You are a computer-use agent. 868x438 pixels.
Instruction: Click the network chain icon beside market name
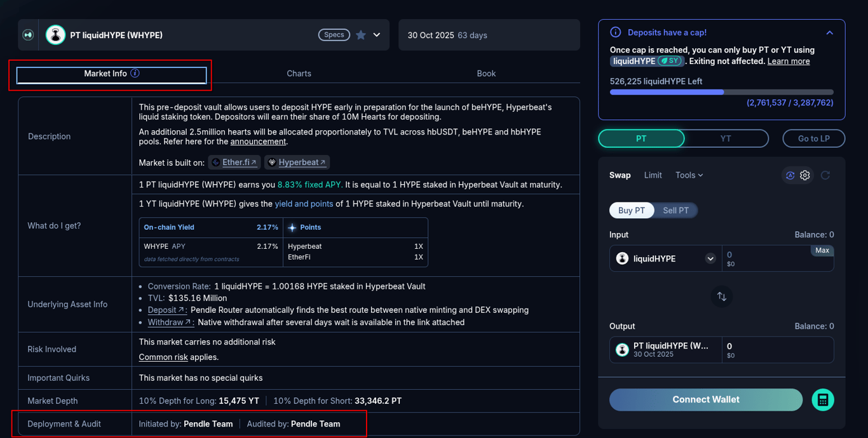[28, 35]
